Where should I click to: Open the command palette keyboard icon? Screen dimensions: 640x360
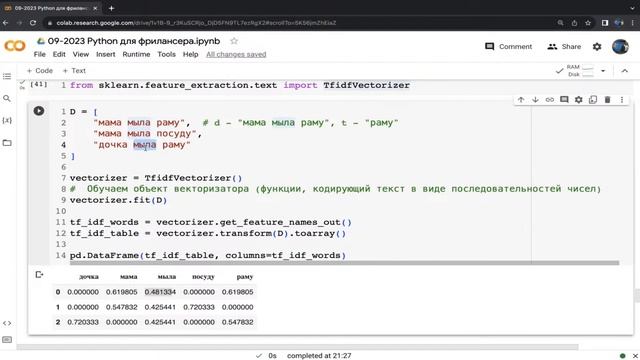click(7, 340)
